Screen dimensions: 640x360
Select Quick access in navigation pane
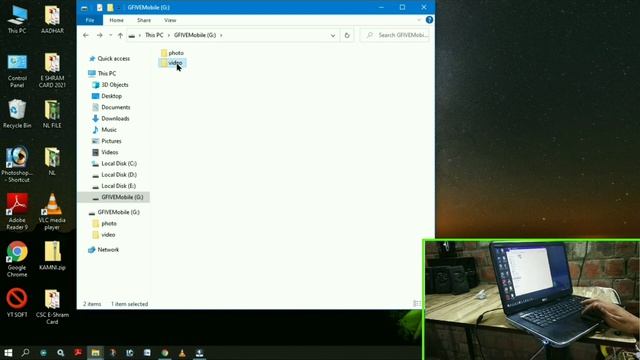[109, 59]
